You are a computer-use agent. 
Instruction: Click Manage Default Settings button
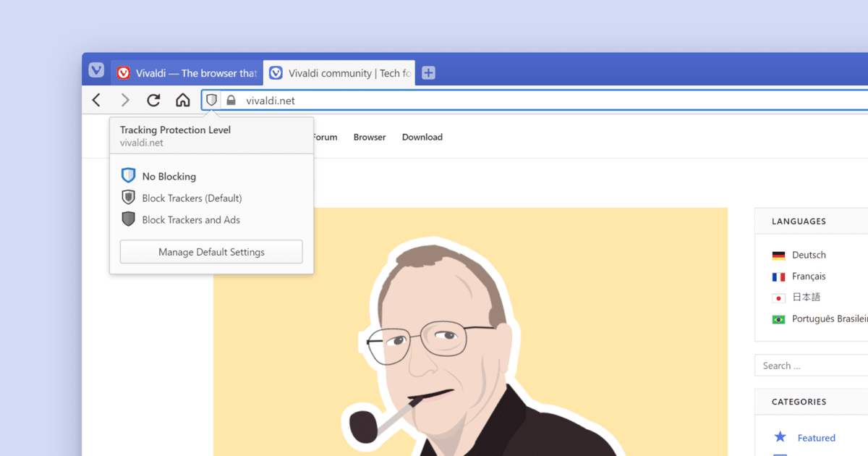click(x=211, y=252)
